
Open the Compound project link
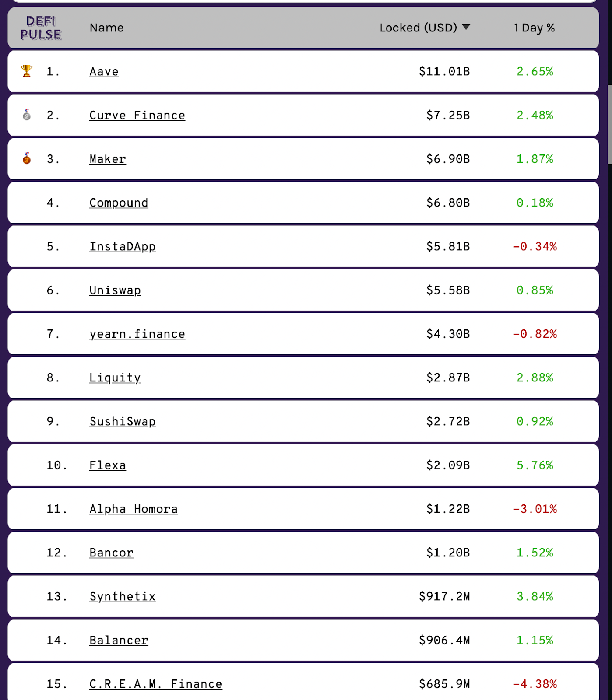[x=119, y=203]
